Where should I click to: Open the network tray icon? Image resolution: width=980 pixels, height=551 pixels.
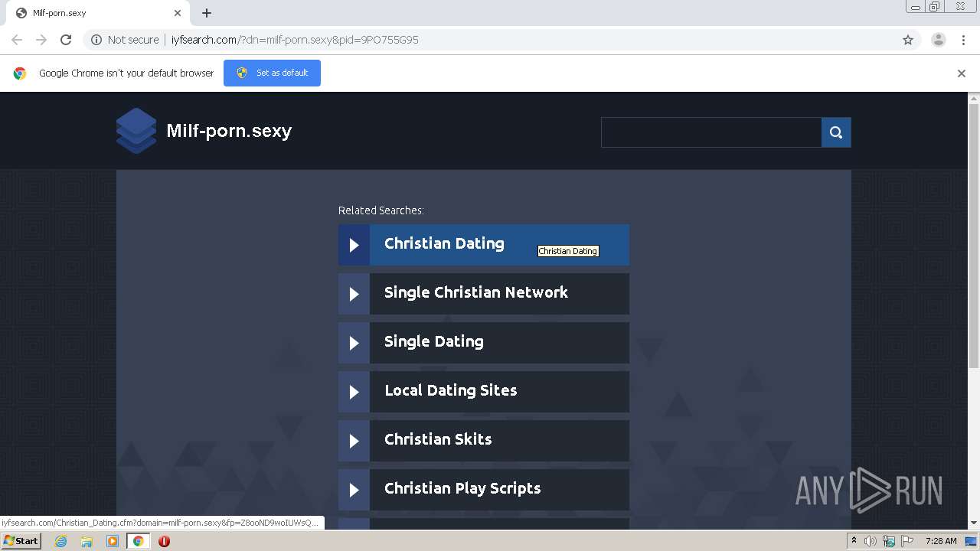(889, 541)
